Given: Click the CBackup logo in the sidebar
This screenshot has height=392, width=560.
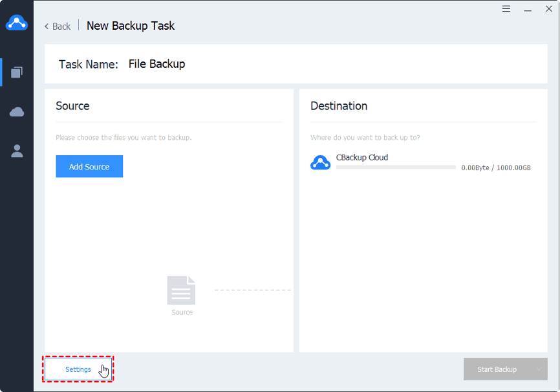Looking at the screenshot, I should coord(17,23).
